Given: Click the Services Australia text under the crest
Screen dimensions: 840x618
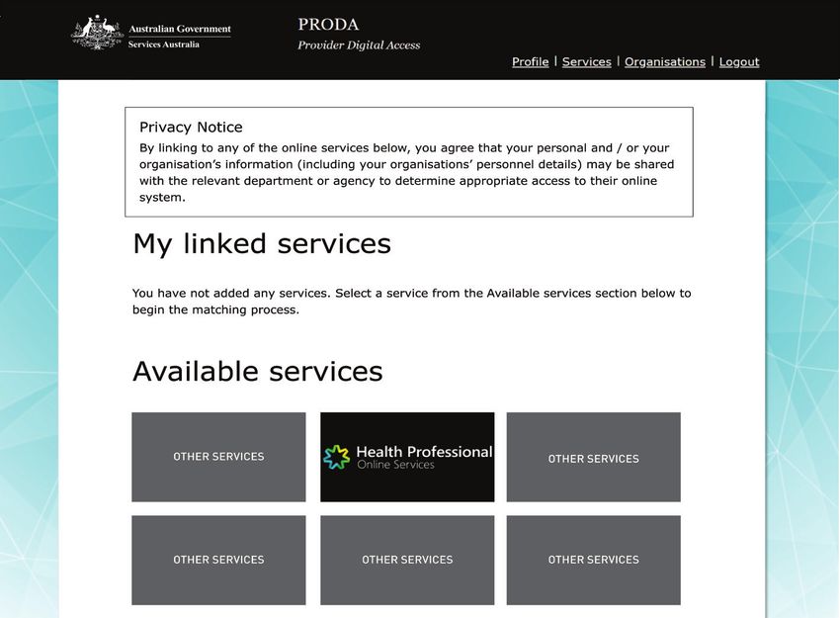Looking at the screenshot, I should [x=164, y=44].
